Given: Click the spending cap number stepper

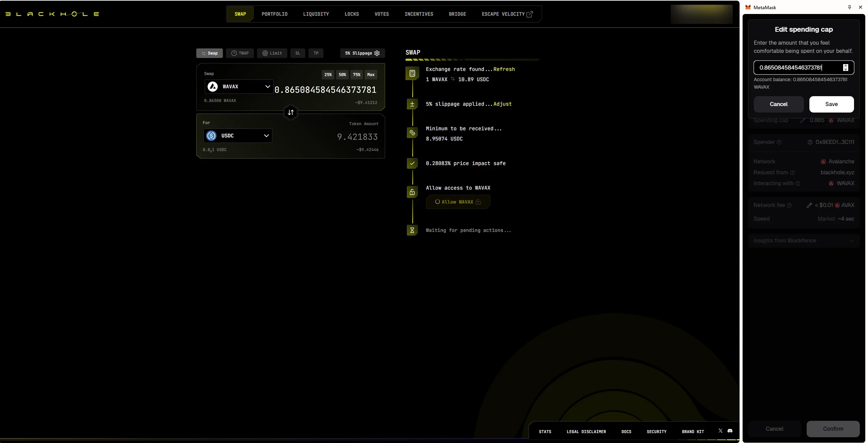Looking at the screenshot, I should pyautogui.click(x=846, y=68).
